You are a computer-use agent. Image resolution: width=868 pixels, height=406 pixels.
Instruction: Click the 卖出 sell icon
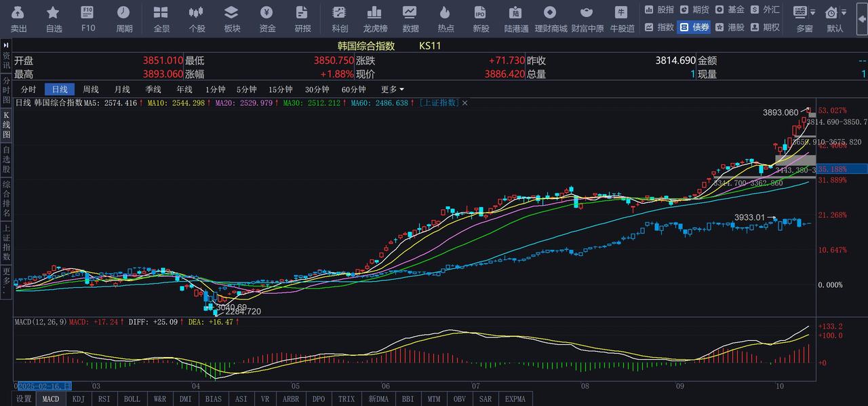[x=18, y=13]
